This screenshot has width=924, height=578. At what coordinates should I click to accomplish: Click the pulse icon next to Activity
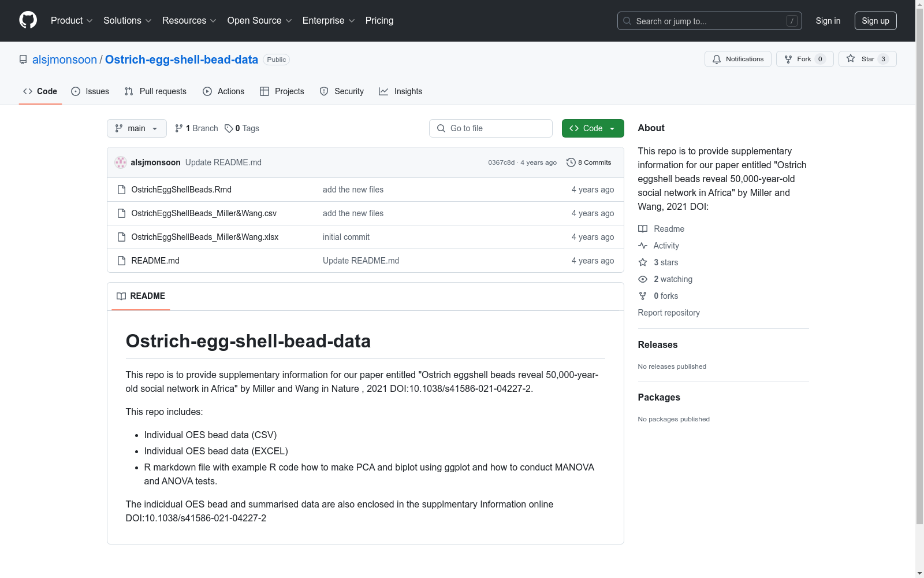[643, 246]
